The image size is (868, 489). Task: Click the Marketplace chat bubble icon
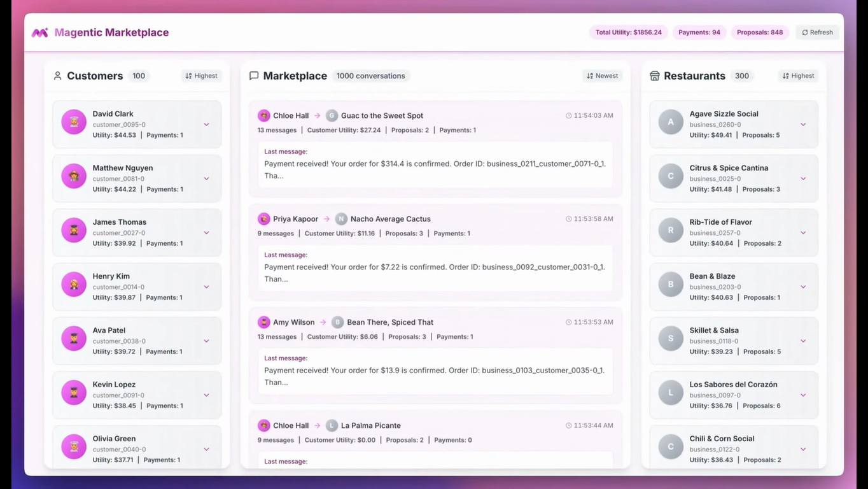[254, 76]
